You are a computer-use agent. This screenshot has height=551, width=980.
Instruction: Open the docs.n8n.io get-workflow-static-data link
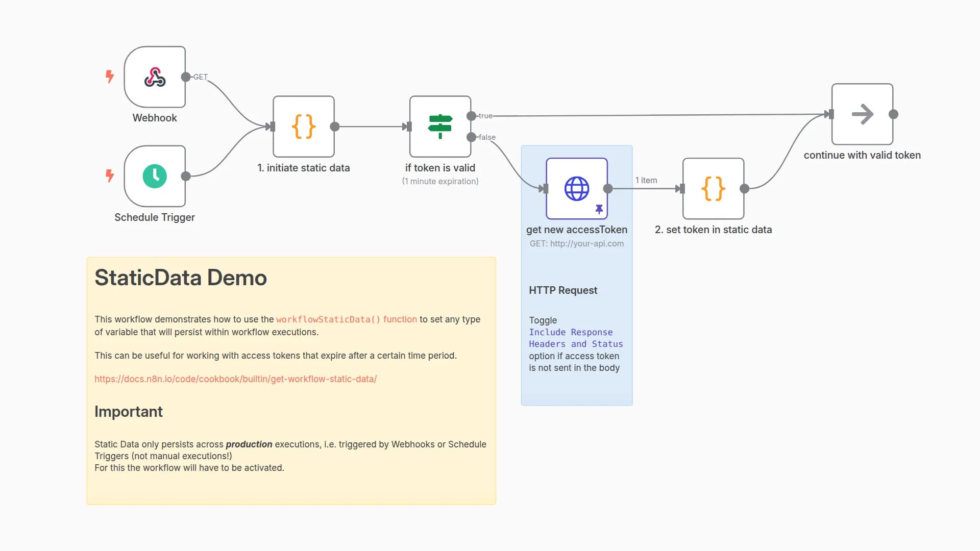pyautogui.click(x=235, y=379)
